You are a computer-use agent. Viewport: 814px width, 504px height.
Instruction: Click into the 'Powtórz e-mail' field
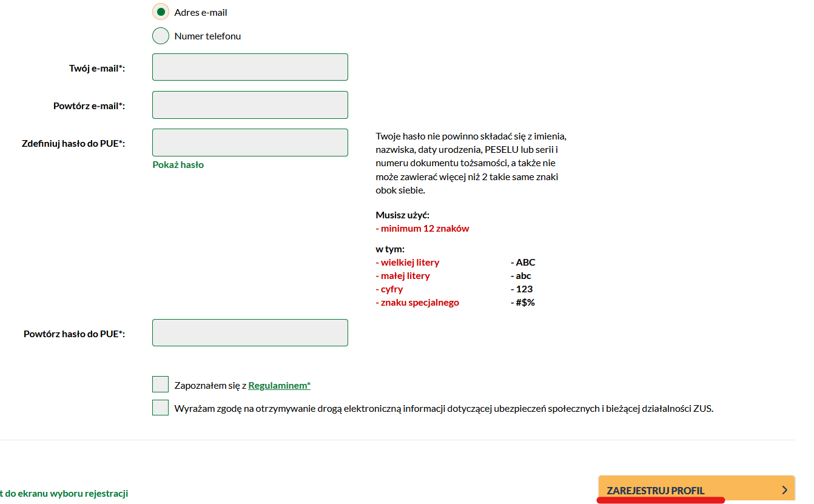[x=250, y=105]
